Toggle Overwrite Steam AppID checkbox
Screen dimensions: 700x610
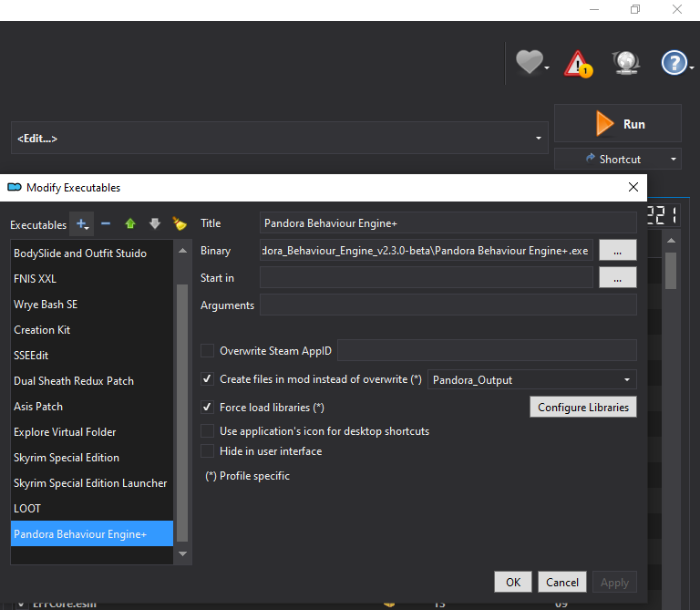[207, 350]
